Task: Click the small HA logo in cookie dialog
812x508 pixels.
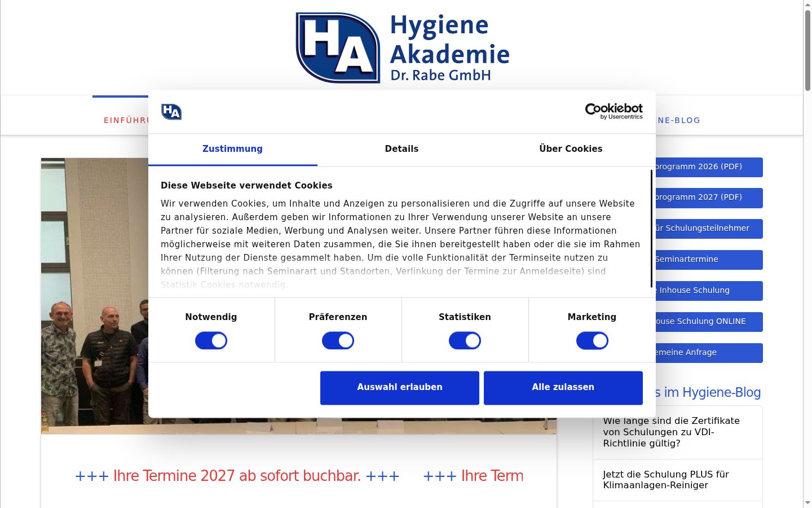Action: coord(171,112)
